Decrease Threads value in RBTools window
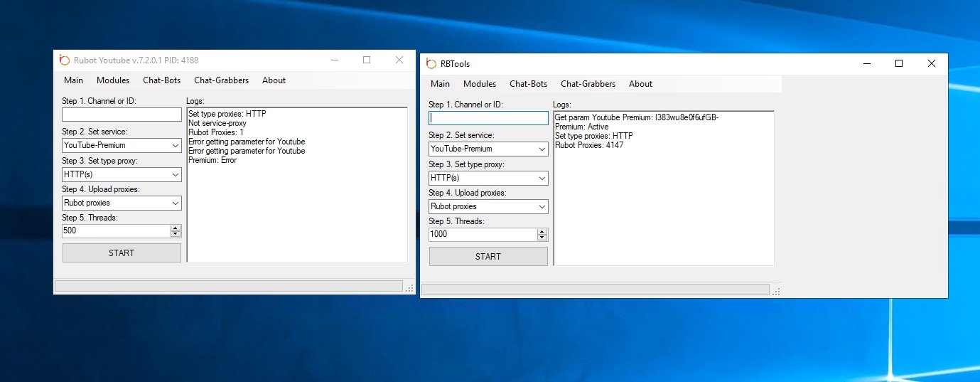Screen dimensions: 980x382 point(542,237)
